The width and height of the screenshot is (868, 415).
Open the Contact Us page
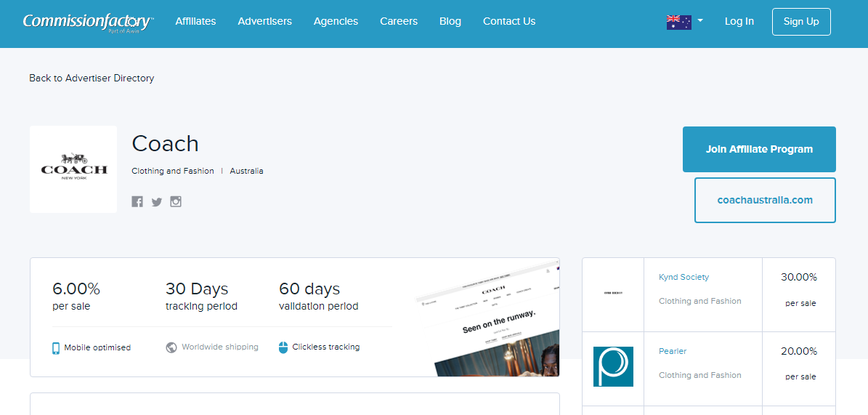tap(509, 21)
